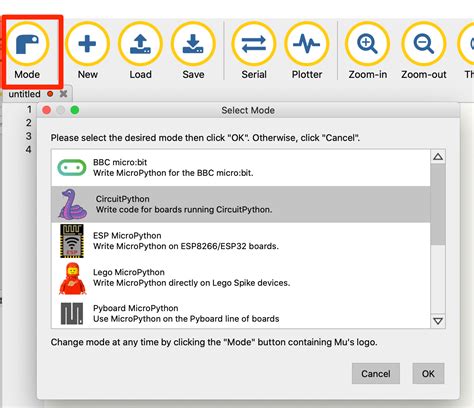Viewport: 474px width, 408px height.
Task: Click the mode list scroll-up arrow
Action: coord(438,157)
